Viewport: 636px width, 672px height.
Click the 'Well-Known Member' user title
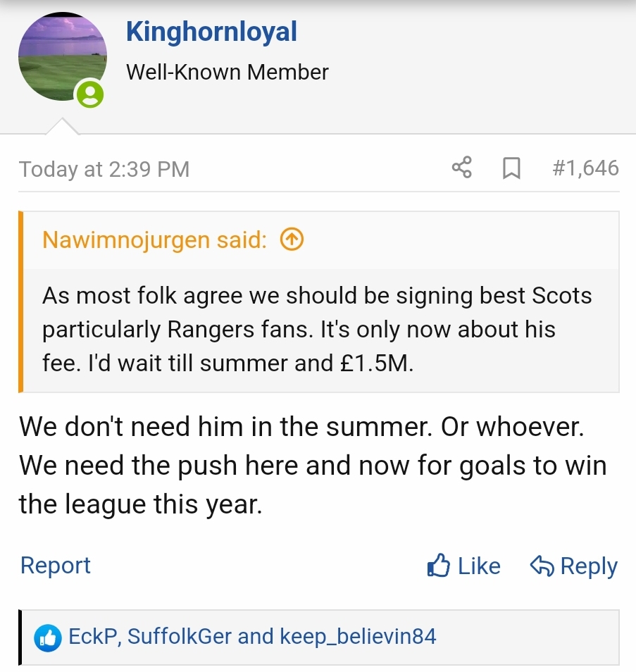point(227,72)
